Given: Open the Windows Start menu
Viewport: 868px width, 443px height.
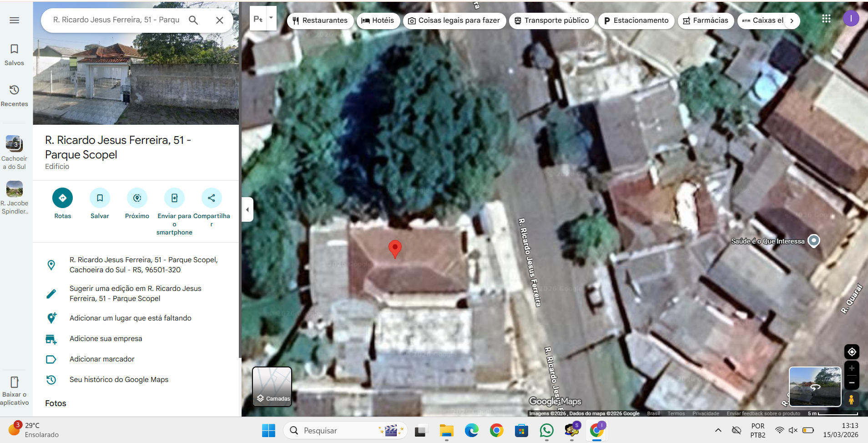Looking at the screenshot, I should pos(268,430).
